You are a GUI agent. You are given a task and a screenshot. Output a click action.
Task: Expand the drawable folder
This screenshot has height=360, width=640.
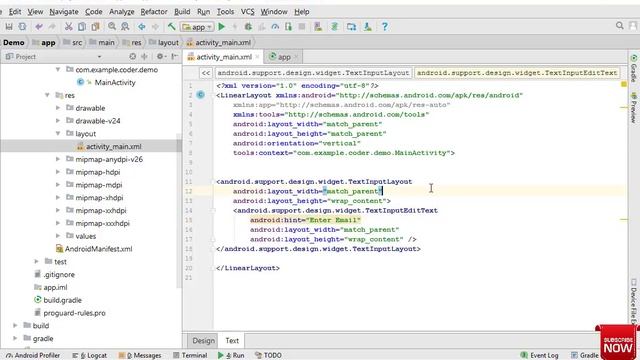pos(58,108)
